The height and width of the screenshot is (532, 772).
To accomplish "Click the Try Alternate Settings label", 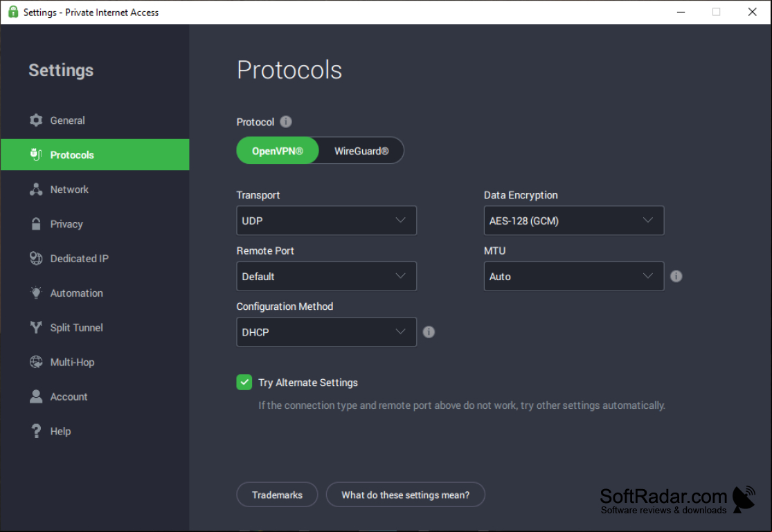I will (308, 383).
